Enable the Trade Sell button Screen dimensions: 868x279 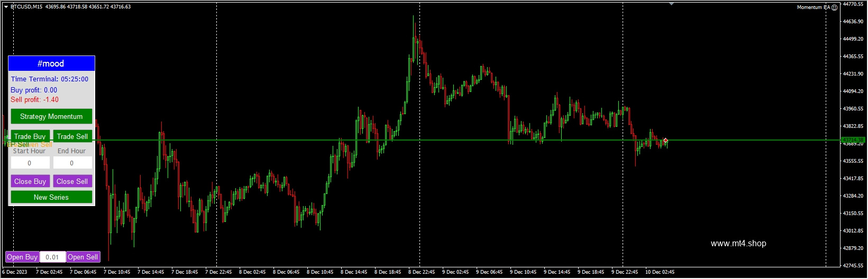pos(72,136)
